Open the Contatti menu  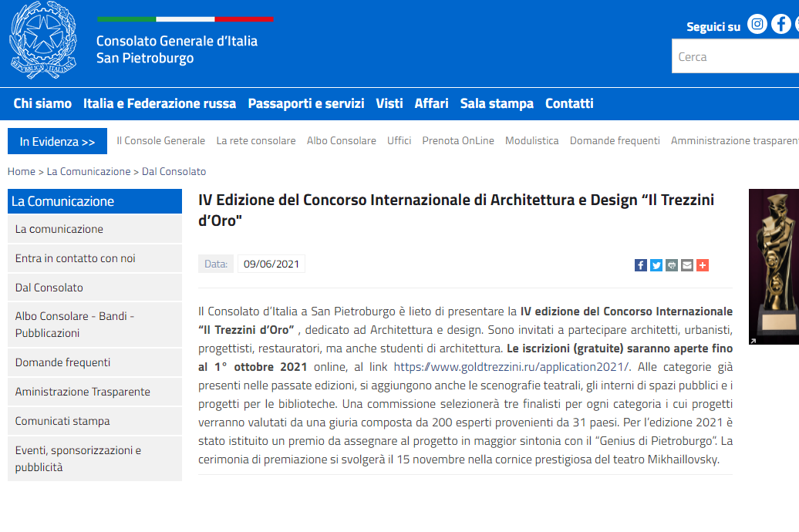pyautogui.click(x=569, y=103)
